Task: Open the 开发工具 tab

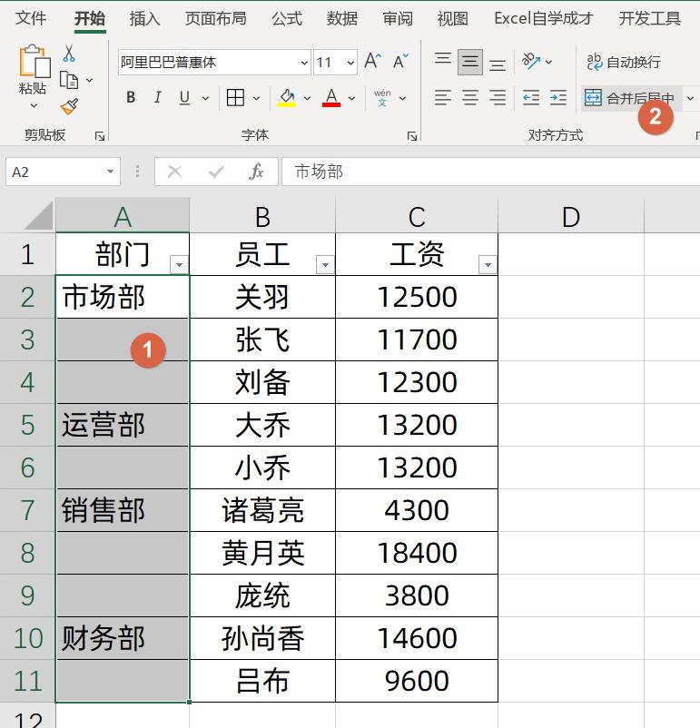Action: 649,18
